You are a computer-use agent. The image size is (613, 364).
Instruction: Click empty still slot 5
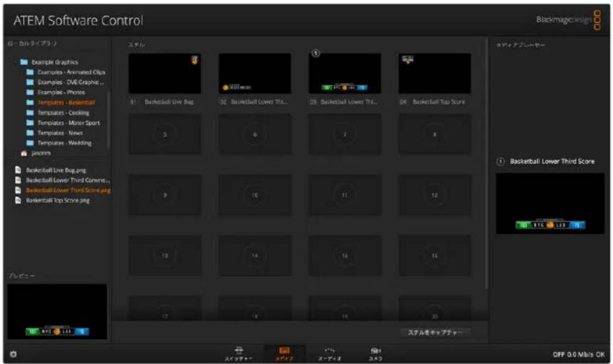click(164, 134)
